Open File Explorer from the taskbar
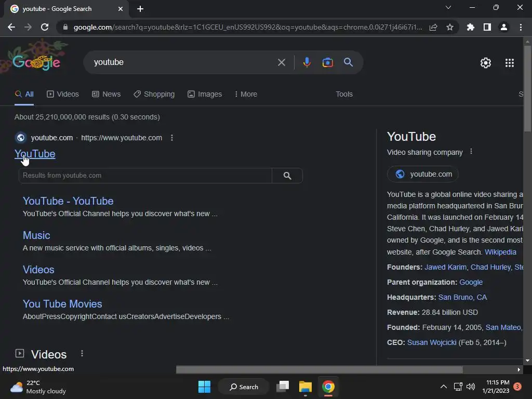 pos(305,387)
